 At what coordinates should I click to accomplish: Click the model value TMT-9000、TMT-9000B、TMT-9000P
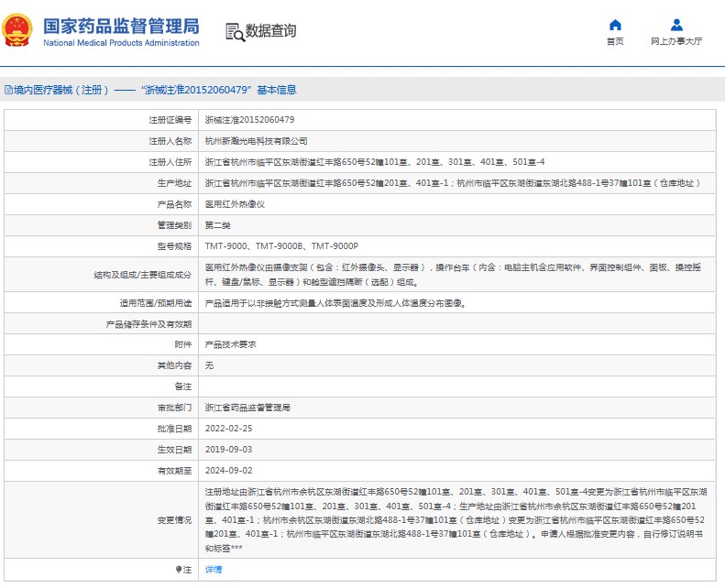(281, 246)
